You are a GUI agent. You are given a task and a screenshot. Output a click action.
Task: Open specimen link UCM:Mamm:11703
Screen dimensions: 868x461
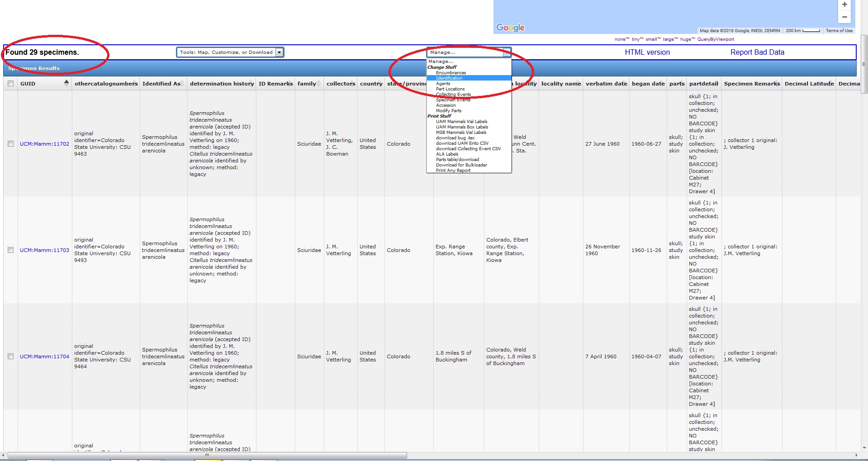[44, 250]
